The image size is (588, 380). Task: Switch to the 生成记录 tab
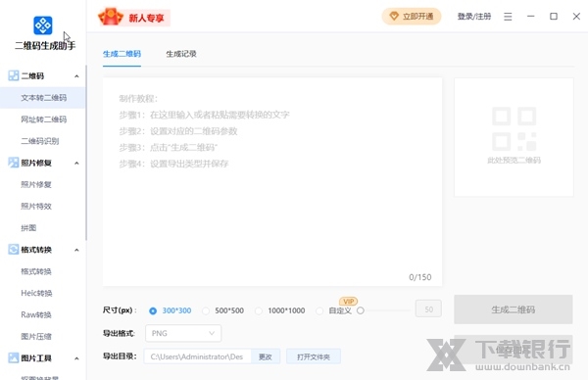[x=181, y=54]
